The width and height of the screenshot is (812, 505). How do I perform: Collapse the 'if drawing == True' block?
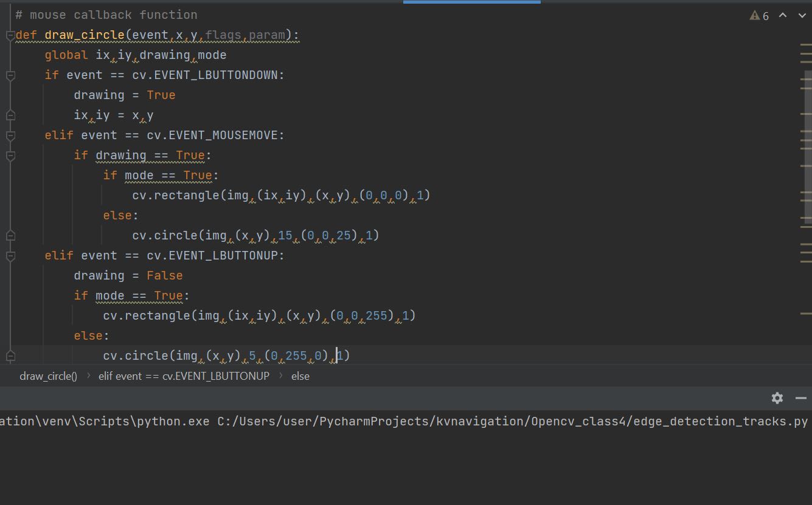coord(10,156)
